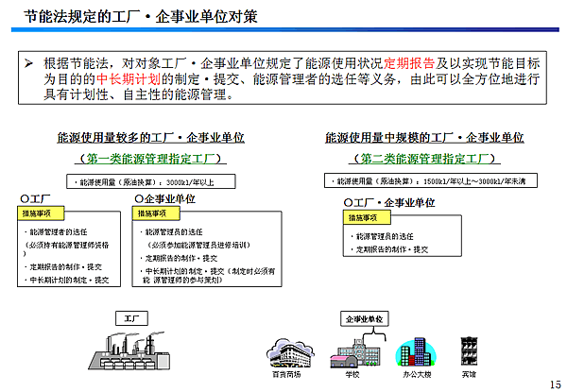Click the slide title 节能法规定的工厂・企事业单位对策

[141, 16]
